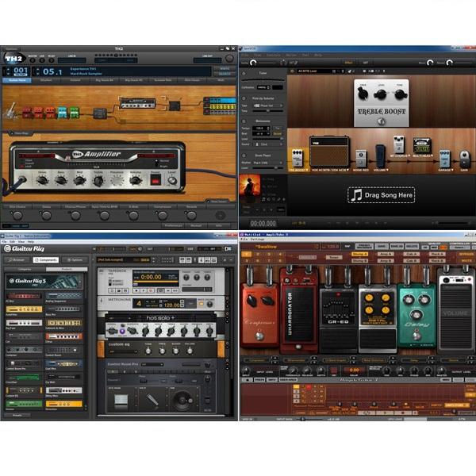Toggle the Pick-Up Selector power button
The width and height of the screenshot is (476, 476).
point(244,98)
